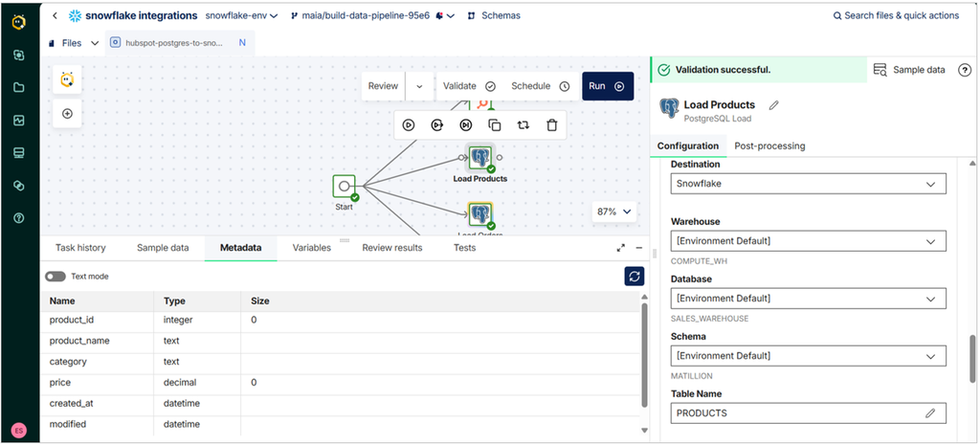This screenshot has width=980, height=445.
Task: Click the category row name
Action: (x=68, y=361)
